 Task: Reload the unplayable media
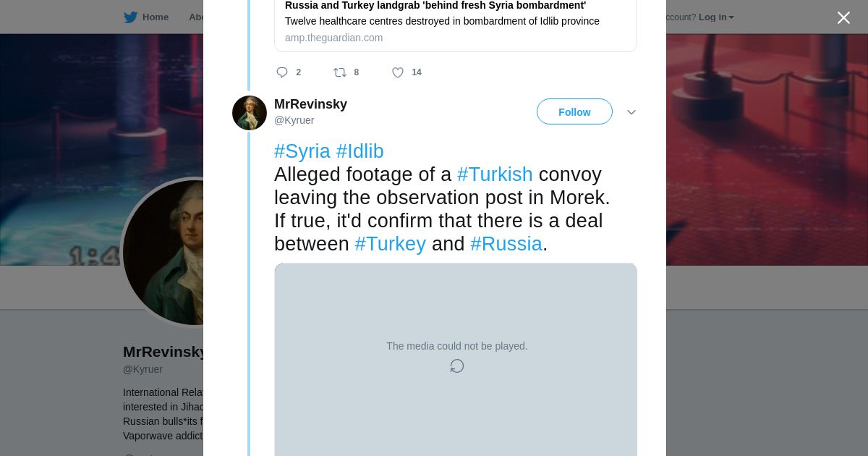coord(456,366)
